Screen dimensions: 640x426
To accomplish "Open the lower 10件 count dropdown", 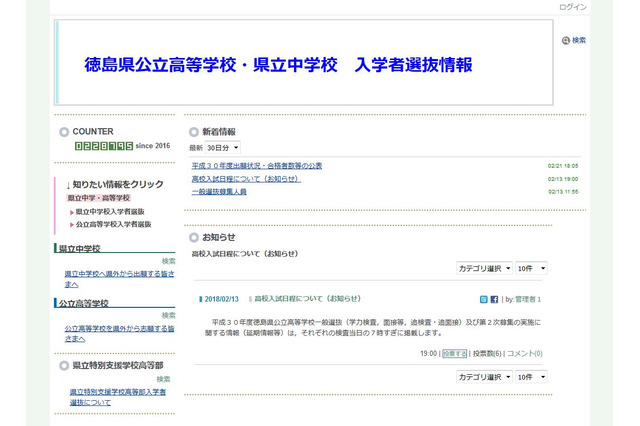I will (x=531, y=377).
